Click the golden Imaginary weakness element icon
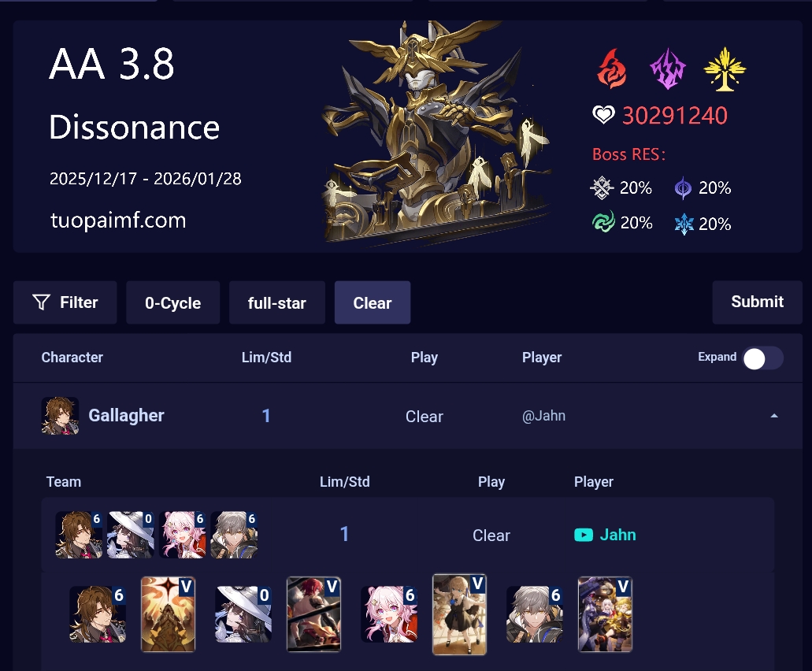Screen dimensions: 812x671 725,69
